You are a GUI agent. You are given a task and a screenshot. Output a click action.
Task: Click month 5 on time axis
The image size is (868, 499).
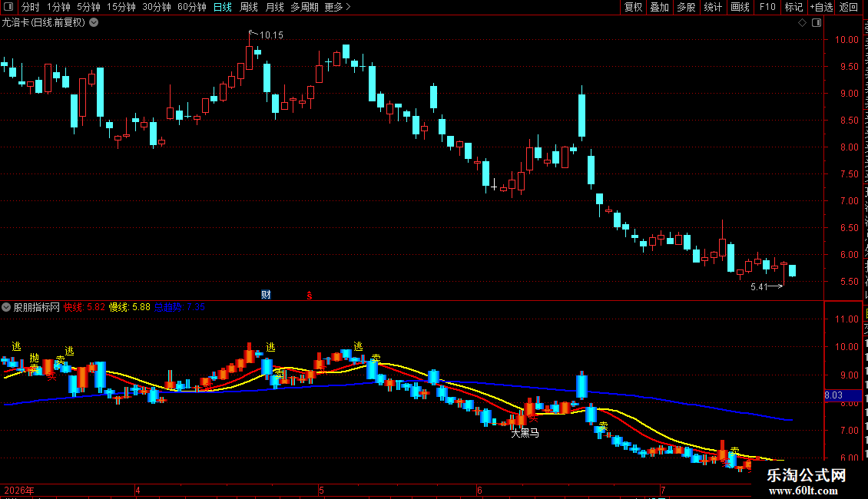click(321, 490)
